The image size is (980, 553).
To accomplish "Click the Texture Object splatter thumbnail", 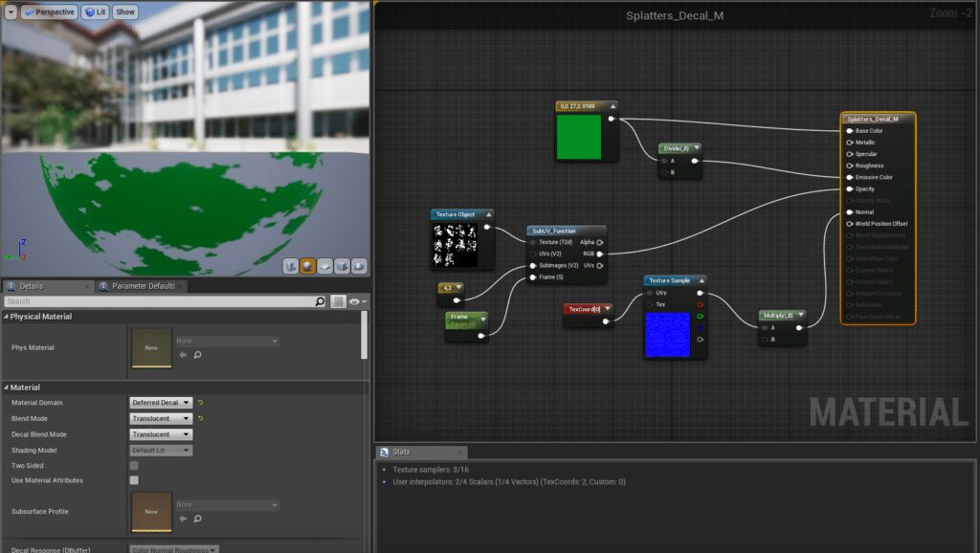I will pyautogui.click(x=455, y=245).
